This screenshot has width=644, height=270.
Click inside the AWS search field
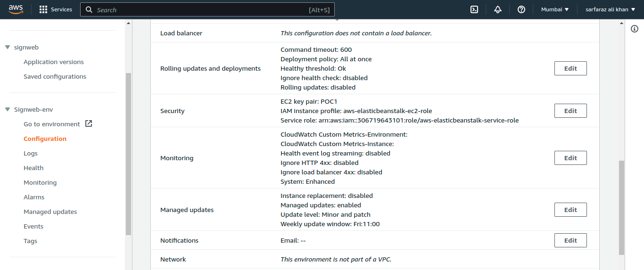[207, 10]
